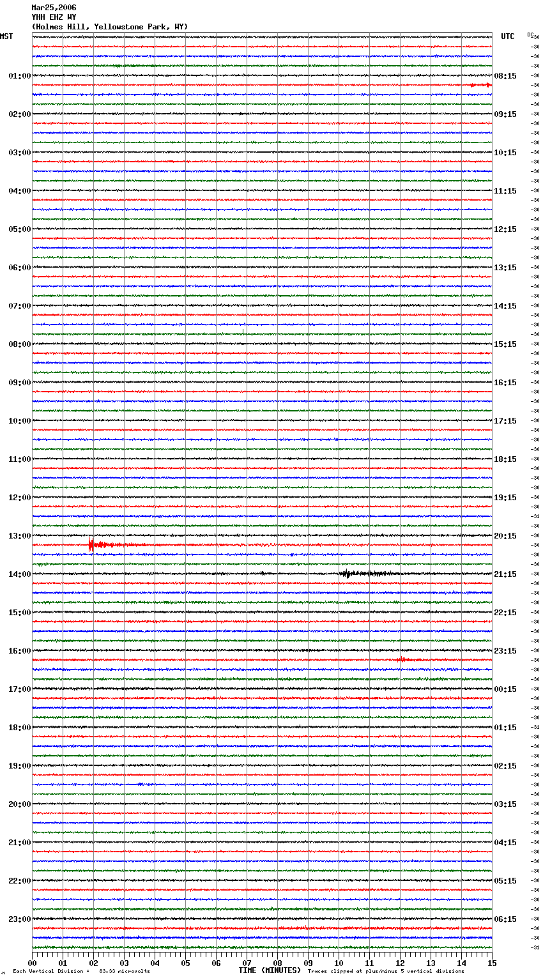543x980 pixels.
Task: Click the '21:15' UTC time label
Action: pos(505,574)
